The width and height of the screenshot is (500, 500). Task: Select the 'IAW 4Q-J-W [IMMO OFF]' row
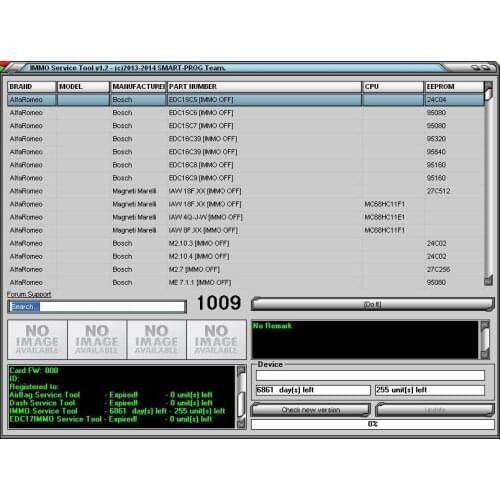click(x=246, y=217)
